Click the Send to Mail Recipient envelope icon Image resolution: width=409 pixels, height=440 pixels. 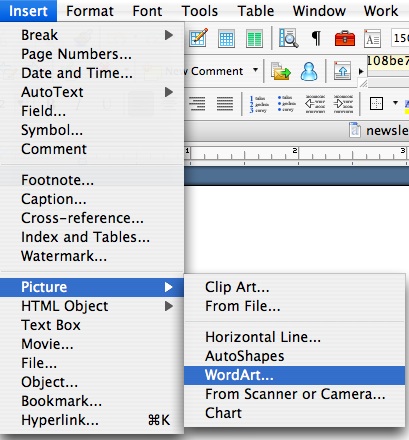pos(280,71)
